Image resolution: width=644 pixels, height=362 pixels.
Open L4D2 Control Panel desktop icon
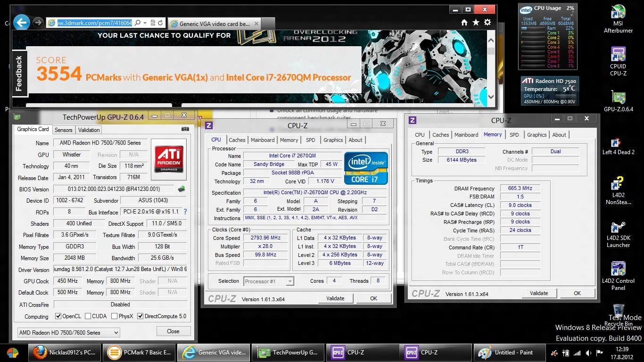[x=618, y=276]
